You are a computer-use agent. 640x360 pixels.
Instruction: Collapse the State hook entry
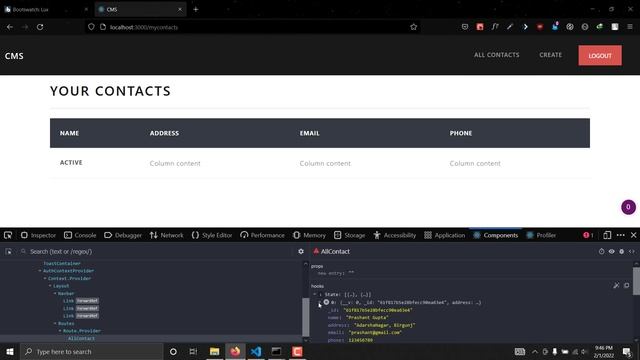315,294
